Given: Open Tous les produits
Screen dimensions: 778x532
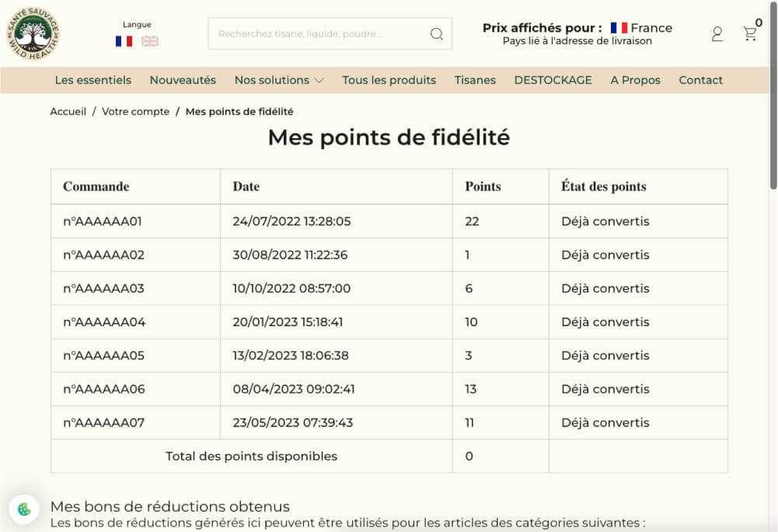Looking at the screenshot, I should point(389,80).
